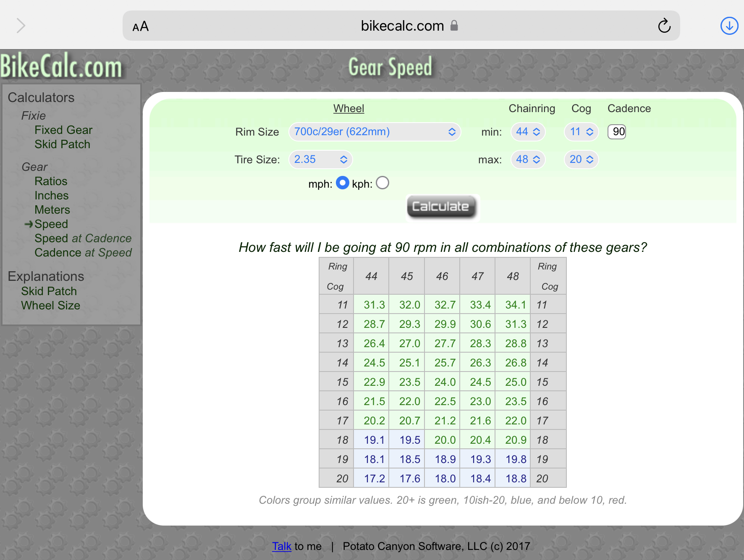Open the Wheel Size explanation link

[x=50, y=306]
